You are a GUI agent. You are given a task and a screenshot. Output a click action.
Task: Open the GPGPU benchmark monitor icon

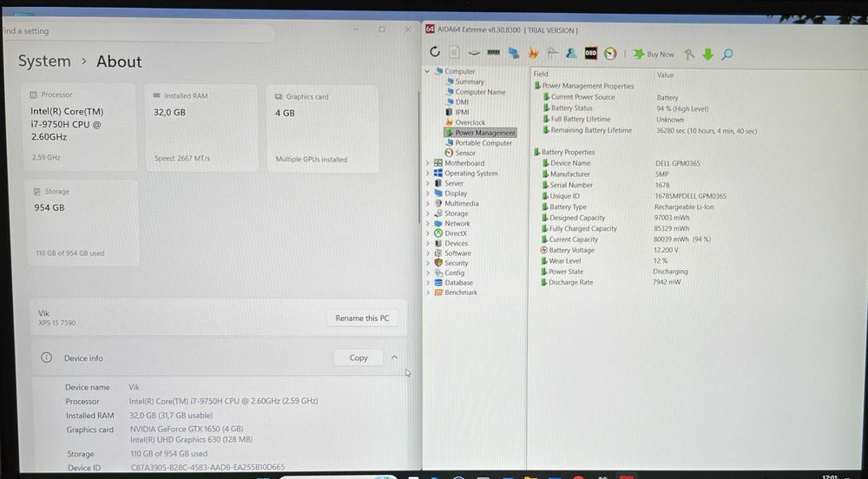(514, 53)
